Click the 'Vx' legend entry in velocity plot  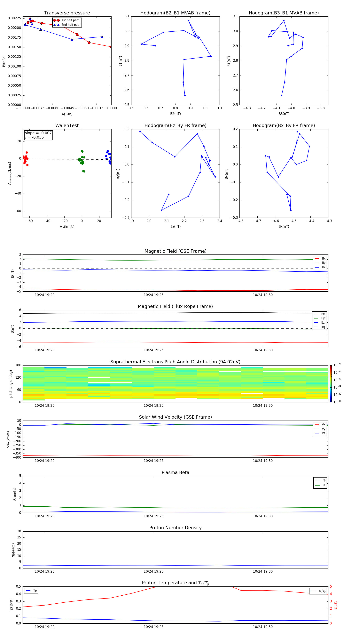pos(320,424)
